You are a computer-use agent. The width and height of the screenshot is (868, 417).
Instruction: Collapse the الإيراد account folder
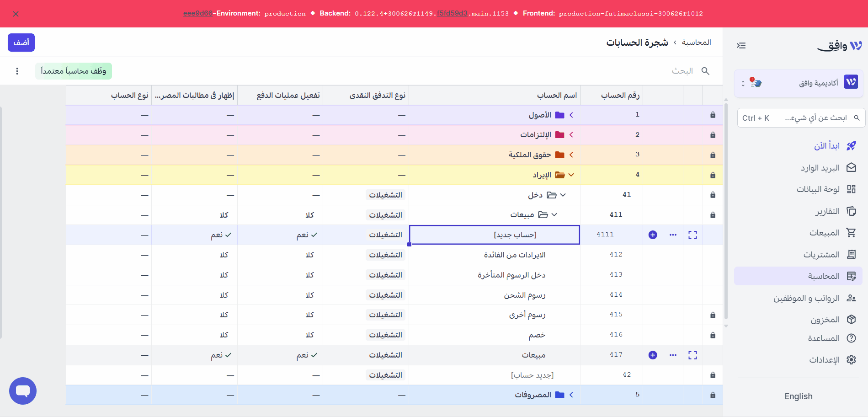pyautogui.click(x=571, y=175)
